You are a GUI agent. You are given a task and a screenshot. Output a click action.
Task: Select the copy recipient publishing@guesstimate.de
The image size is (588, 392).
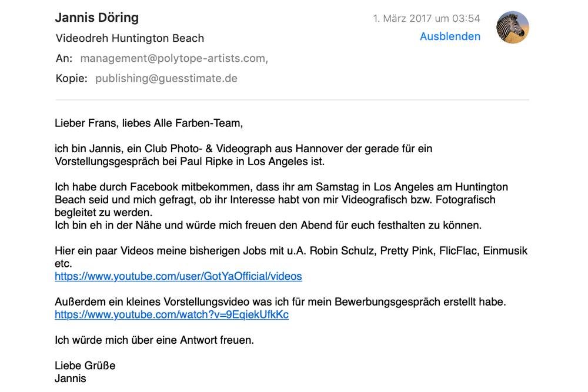[x=166, y=78]
